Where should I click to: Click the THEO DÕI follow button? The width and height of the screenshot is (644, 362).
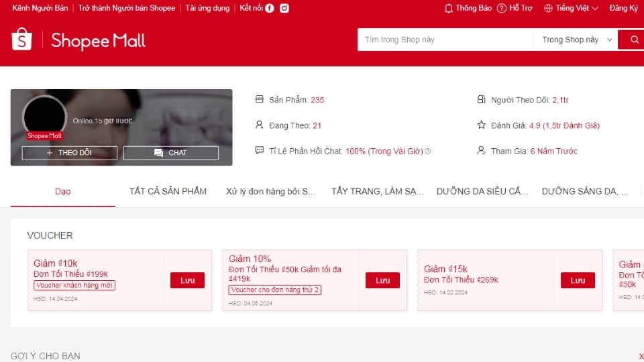[69, 153]
